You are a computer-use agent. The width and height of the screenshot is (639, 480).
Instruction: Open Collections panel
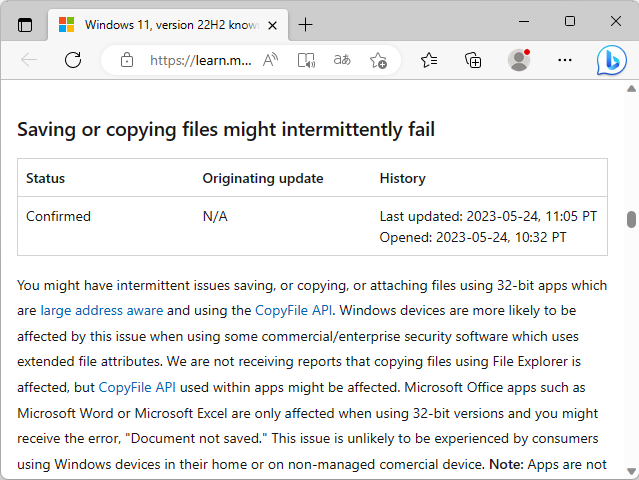[x=474, y=60]
